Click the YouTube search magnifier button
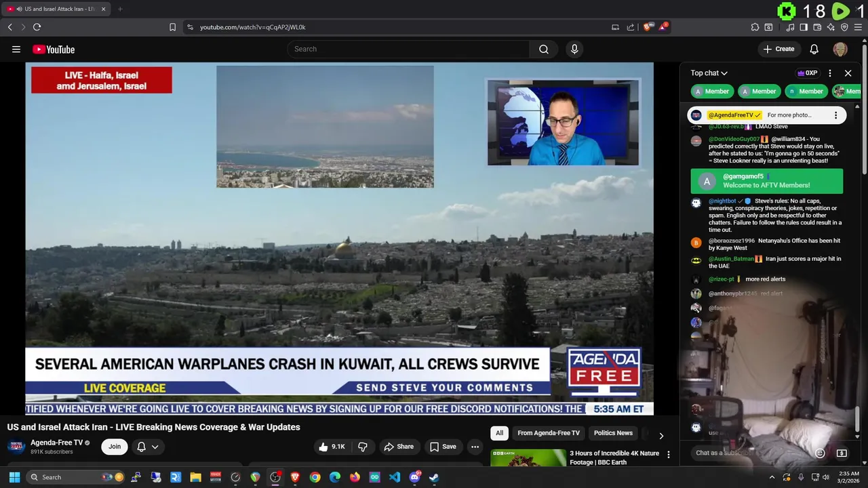 coord(544,49)
